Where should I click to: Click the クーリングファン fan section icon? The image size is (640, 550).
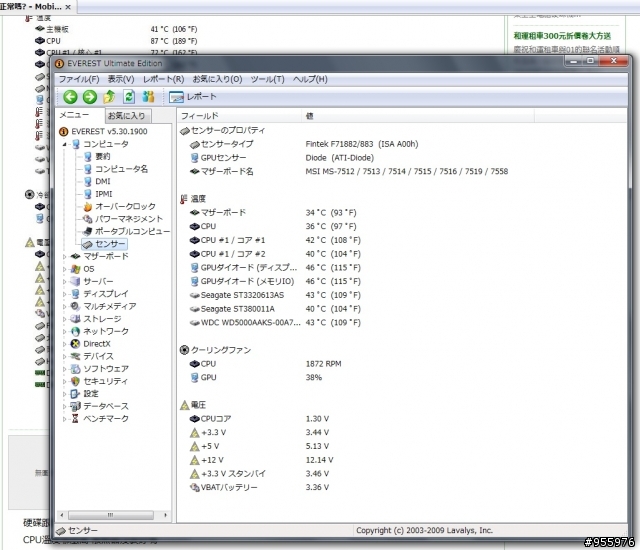[184, 350]
